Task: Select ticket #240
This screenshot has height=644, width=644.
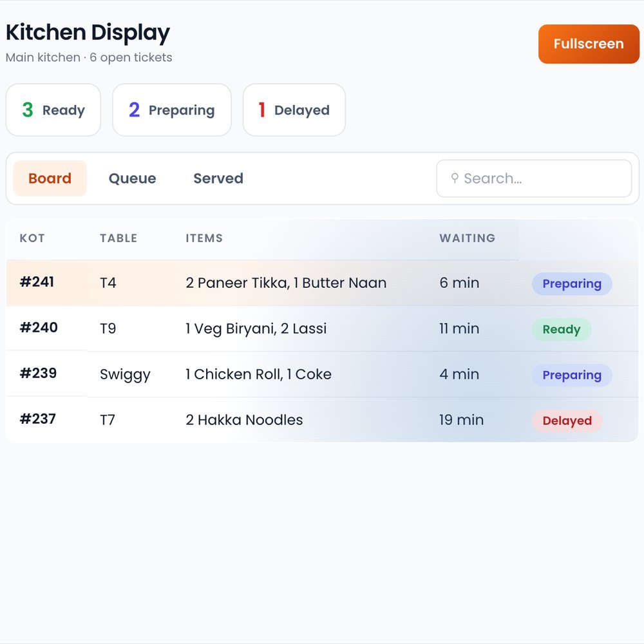Action: (39, 328)
